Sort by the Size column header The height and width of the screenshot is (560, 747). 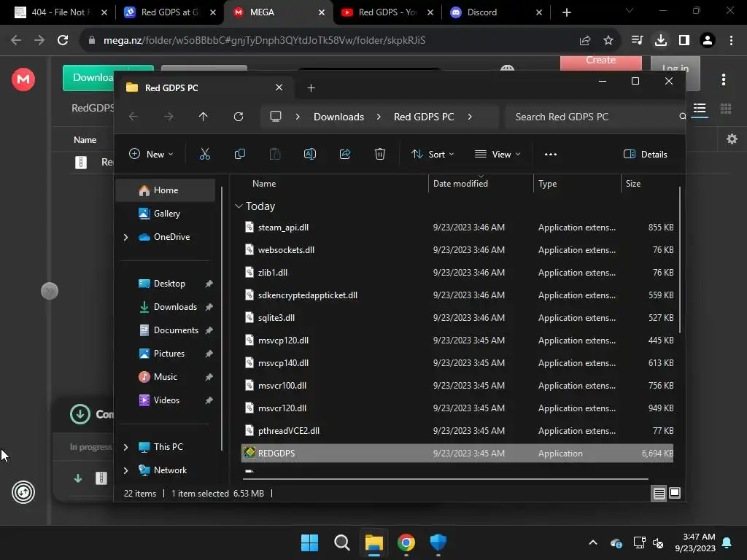(633, 183)
